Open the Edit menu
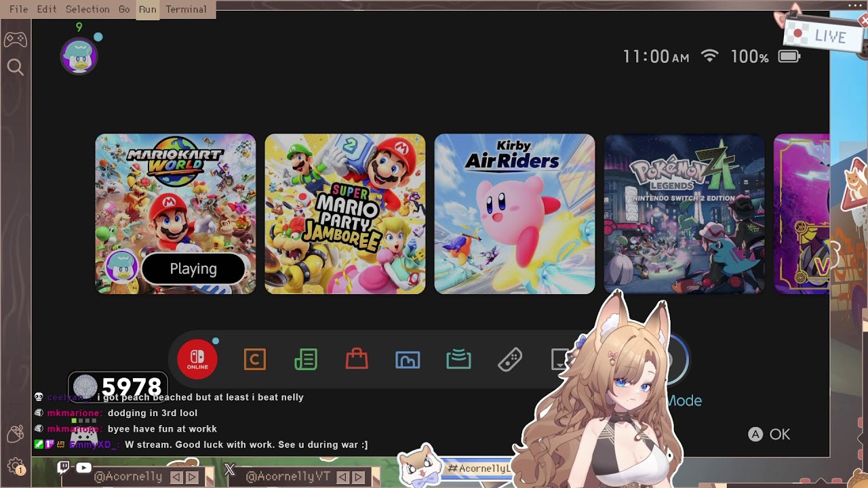Viewport: 868px width, 488px height. tap(47, 9)
